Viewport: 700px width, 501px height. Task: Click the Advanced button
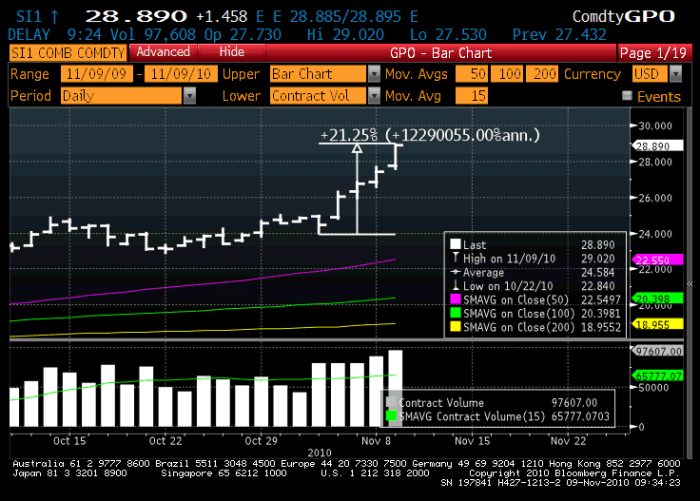[163, 52]
